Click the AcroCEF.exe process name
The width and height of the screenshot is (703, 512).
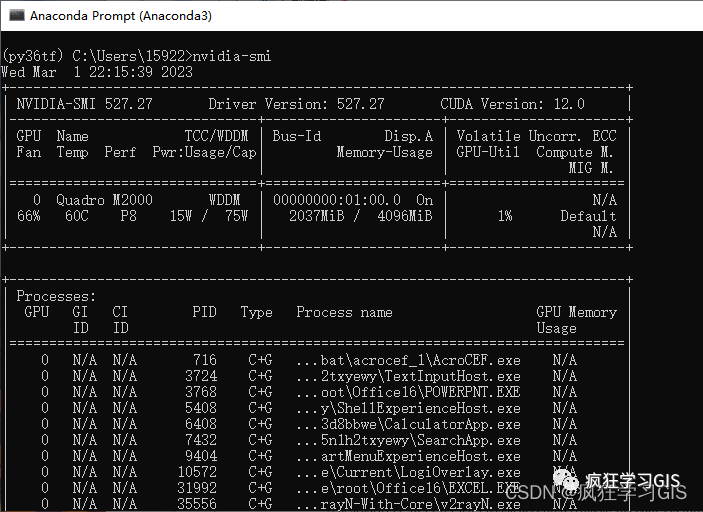click(408, 360)
